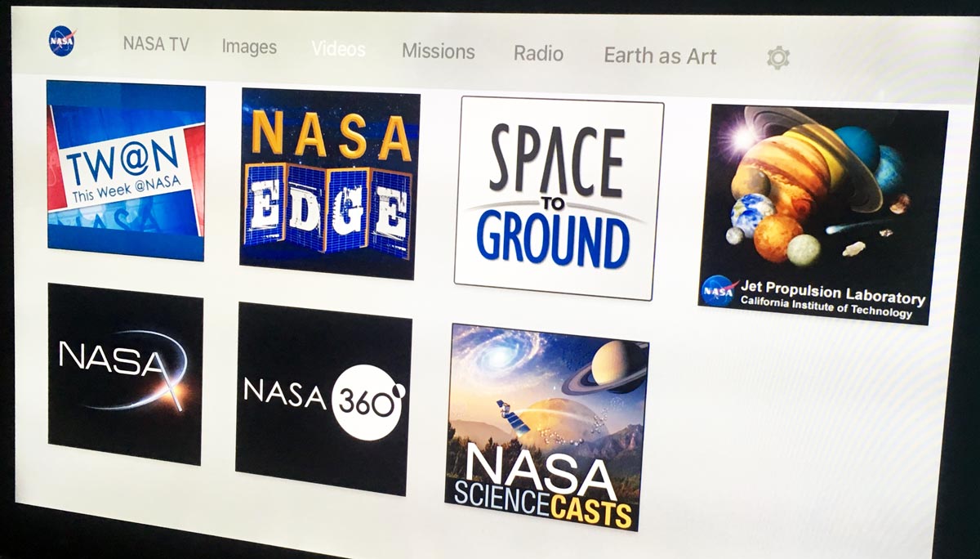Switch to Earth as Art tab
Image resolution: width=980 pixels, height=559 pixels.
click(x=660, y=56)
